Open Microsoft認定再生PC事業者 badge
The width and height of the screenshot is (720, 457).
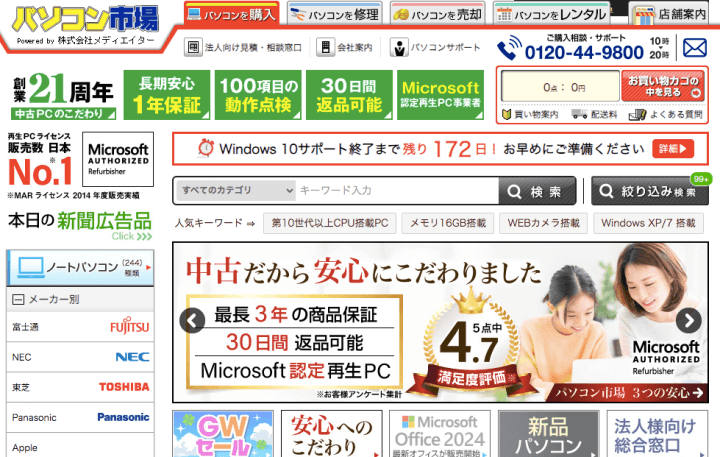440,95
